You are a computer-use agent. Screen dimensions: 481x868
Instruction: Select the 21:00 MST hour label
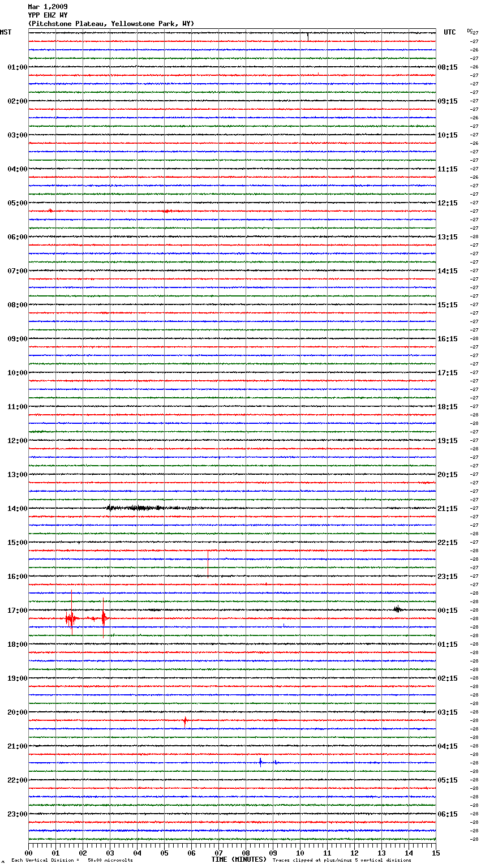coord(18,746)
